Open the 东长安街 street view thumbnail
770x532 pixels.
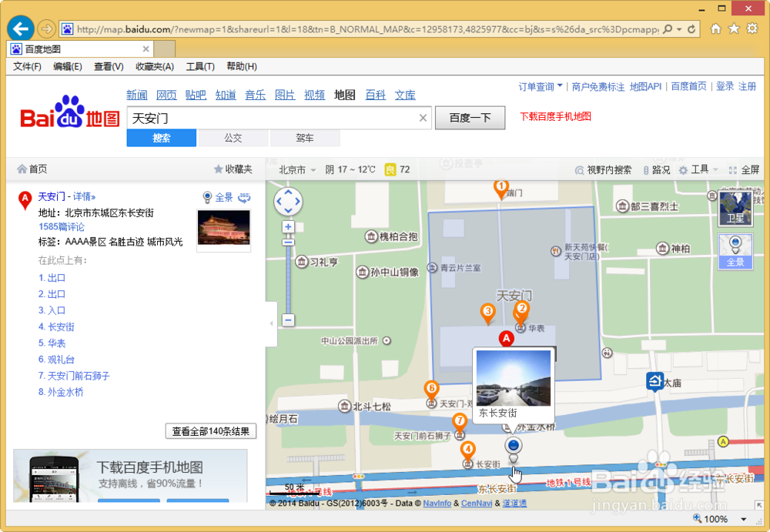click(513, 378)
